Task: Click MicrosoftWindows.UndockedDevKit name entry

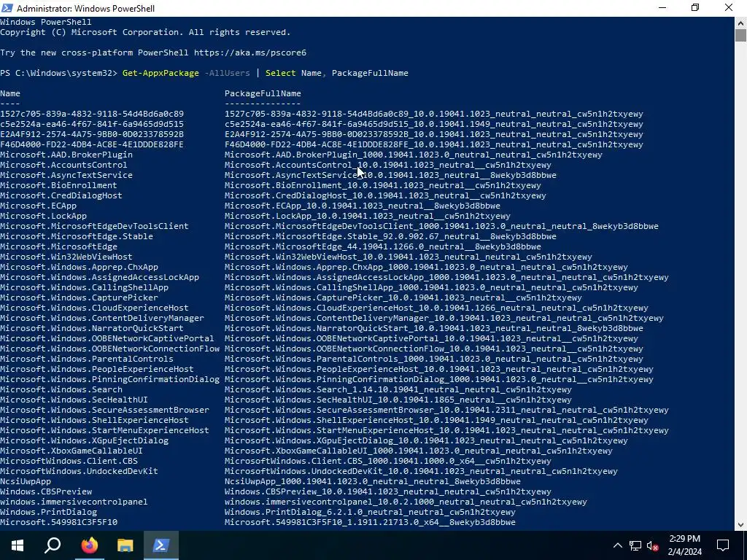Action: point(79,472)
